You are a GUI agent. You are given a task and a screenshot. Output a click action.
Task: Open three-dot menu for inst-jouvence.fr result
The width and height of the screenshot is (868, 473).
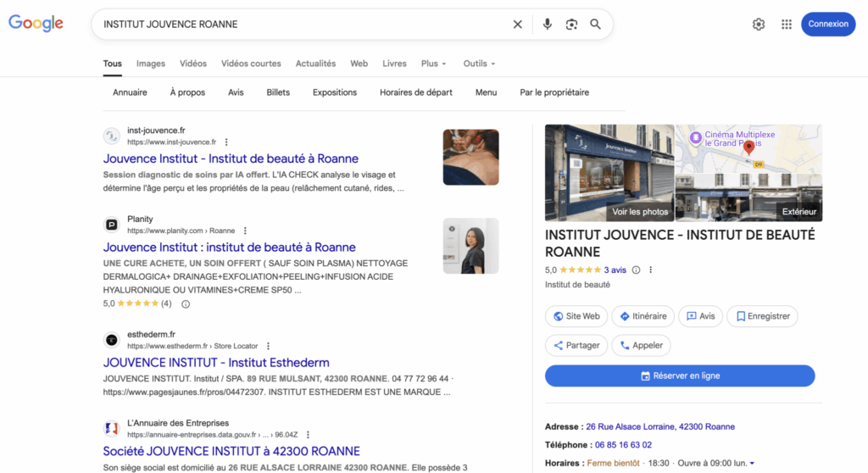coord(226,142)
